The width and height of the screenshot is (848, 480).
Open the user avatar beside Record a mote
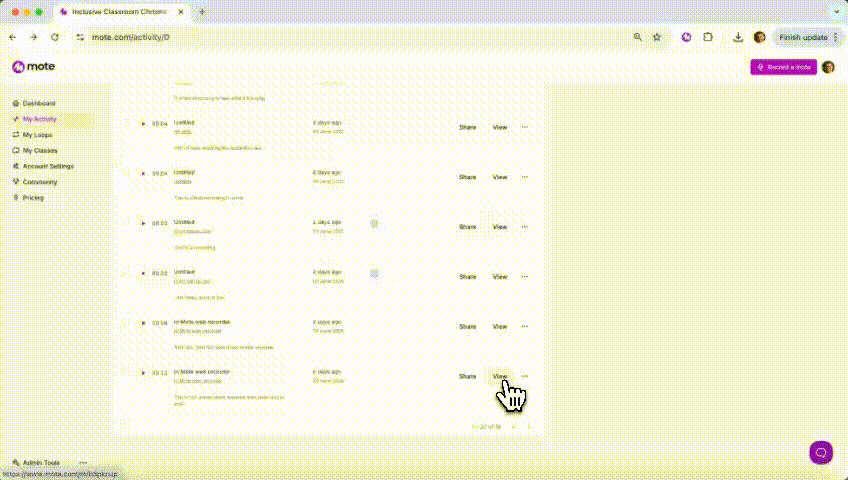pyautogui.click(x=828, y=67)
